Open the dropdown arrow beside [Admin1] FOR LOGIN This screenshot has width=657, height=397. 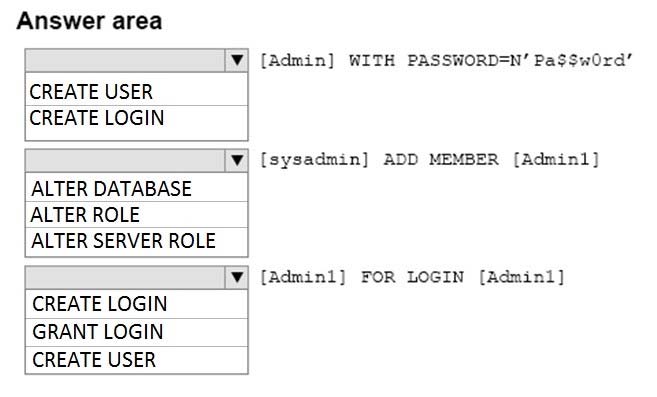237,277
